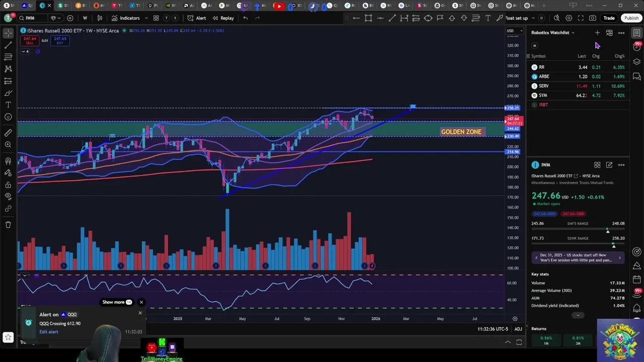644x362 pixels.
Task: Click the Undo arrow
Action: coord(245,18)
